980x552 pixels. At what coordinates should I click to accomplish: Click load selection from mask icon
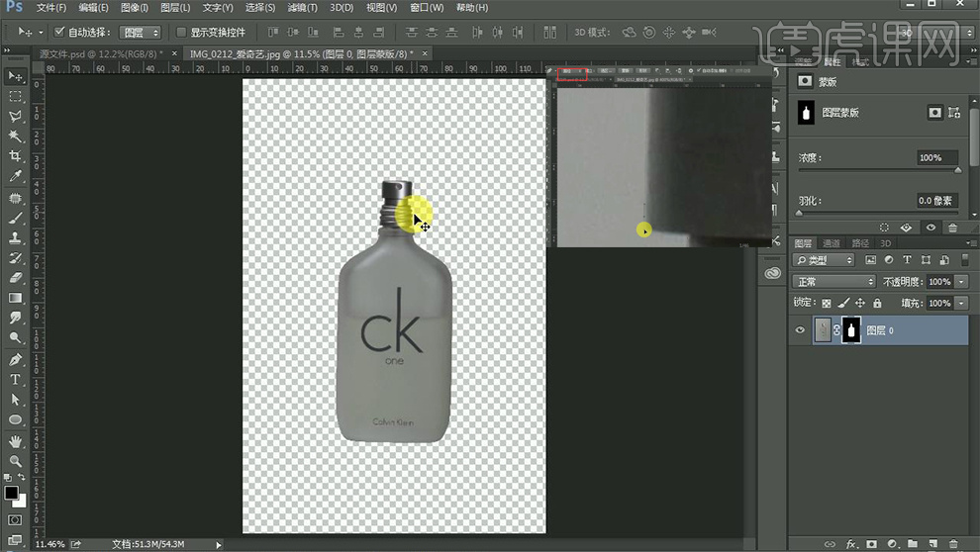(884, 228)
